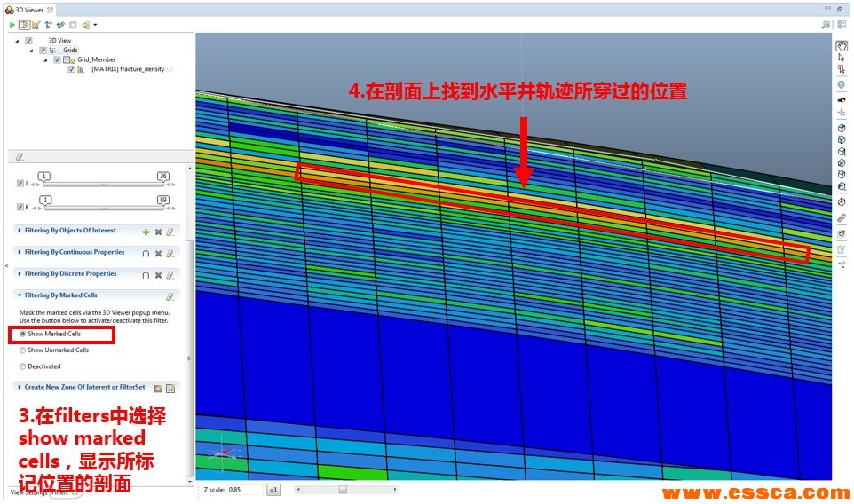854x504 pixels.
Task: Select the arrow pointer tool
Action: pos(842,58)
